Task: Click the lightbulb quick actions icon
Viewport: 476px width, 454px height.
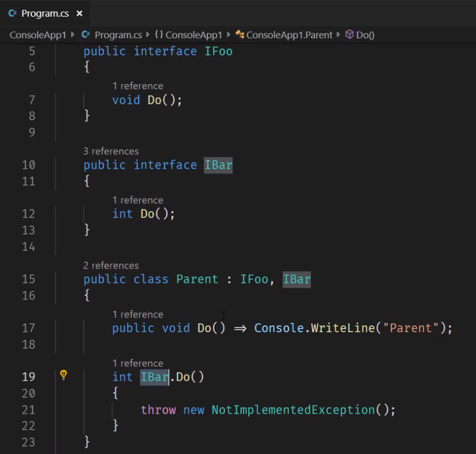Action: [x=64, y=375]
